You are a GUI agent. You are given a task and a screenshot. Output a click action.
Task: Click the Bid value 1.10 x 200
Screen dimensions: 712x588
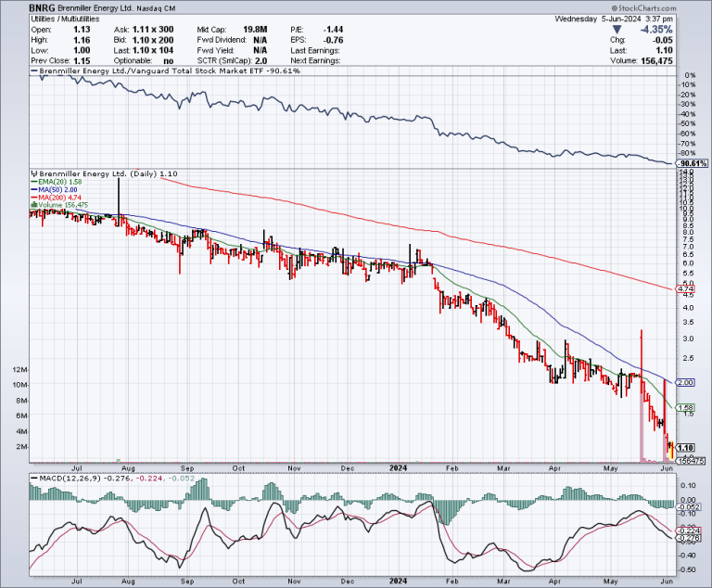(153, 40)
